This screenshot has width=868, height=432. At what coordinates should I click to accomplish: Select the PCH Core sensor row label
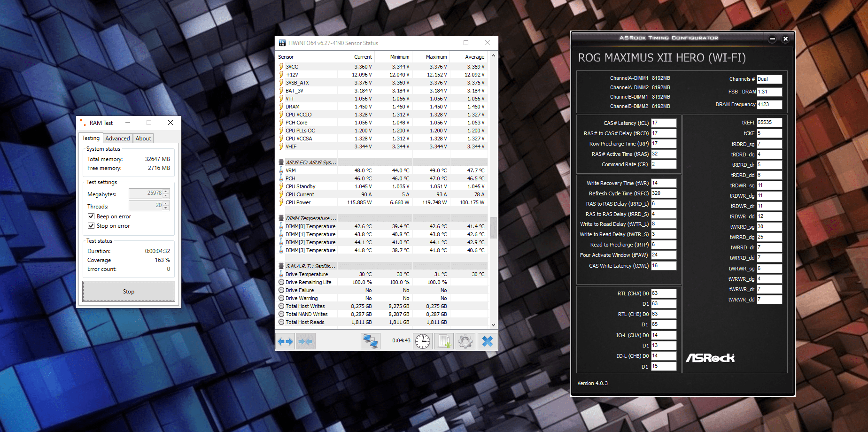pyautogui.click(x=296, y=123)
